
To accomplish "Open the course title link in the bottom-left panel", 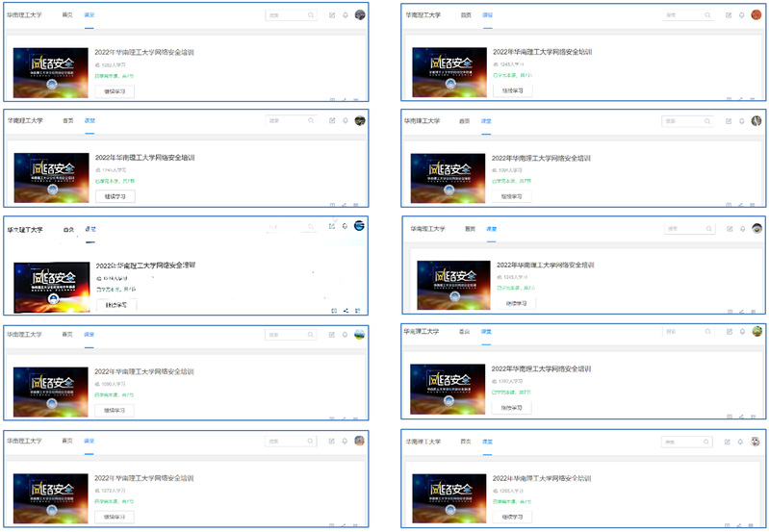I will coord(144,478).
